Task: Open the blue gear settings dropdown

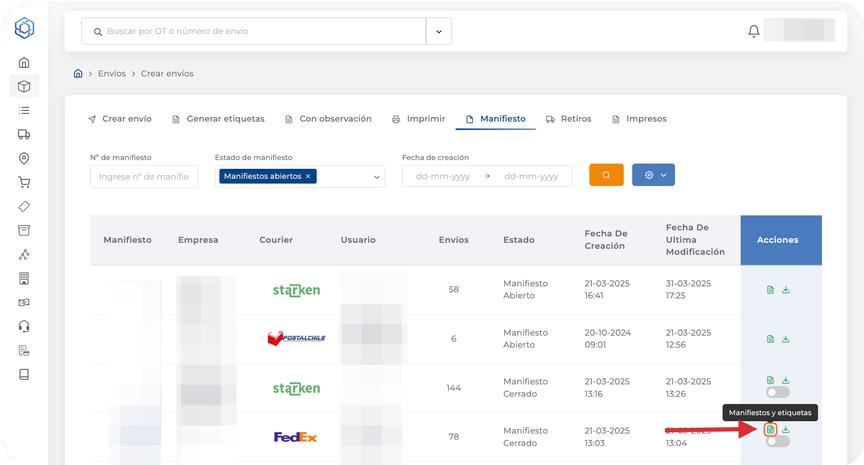Action: (653, 175)
